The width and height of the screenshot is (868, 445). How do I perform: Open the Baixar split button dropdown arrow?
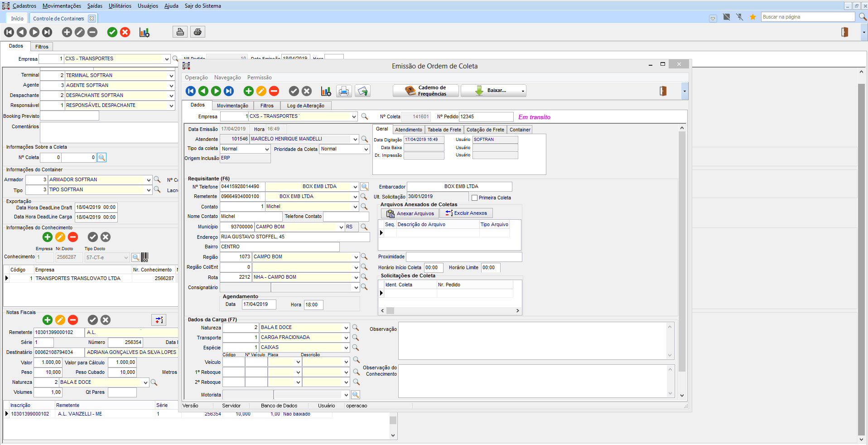(523, 91)
